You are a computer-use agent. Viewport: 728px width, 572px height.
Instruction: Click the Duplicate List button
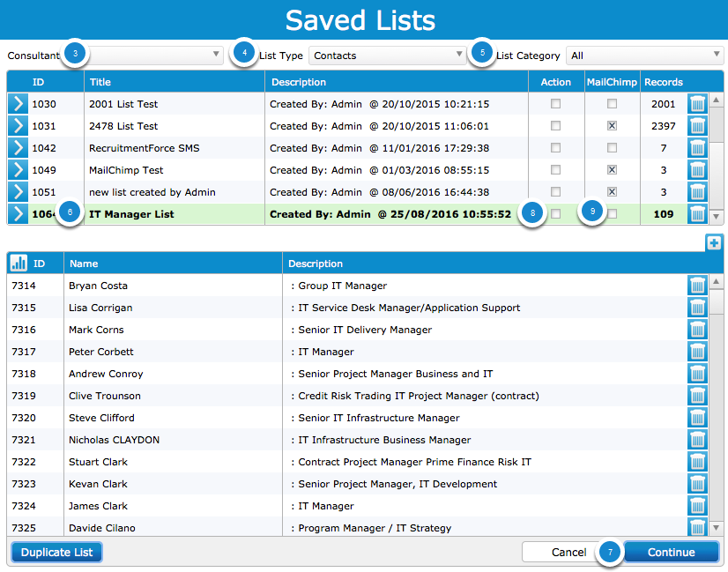coord(56,552)
